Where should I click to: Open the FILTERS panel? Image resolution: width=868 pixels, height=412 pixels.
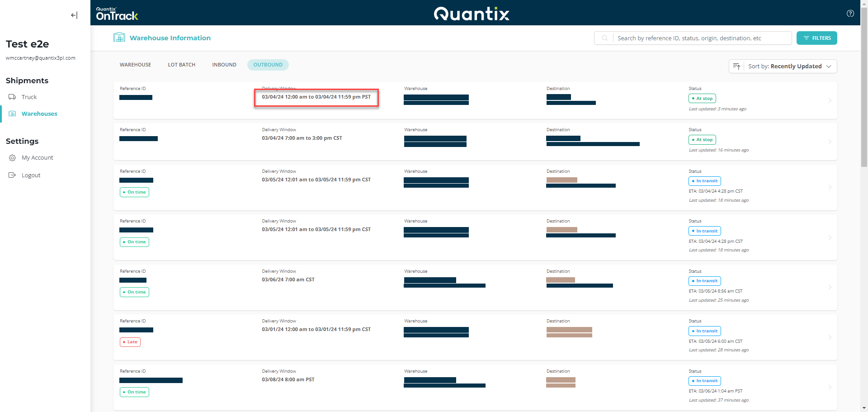coord(816,38)
